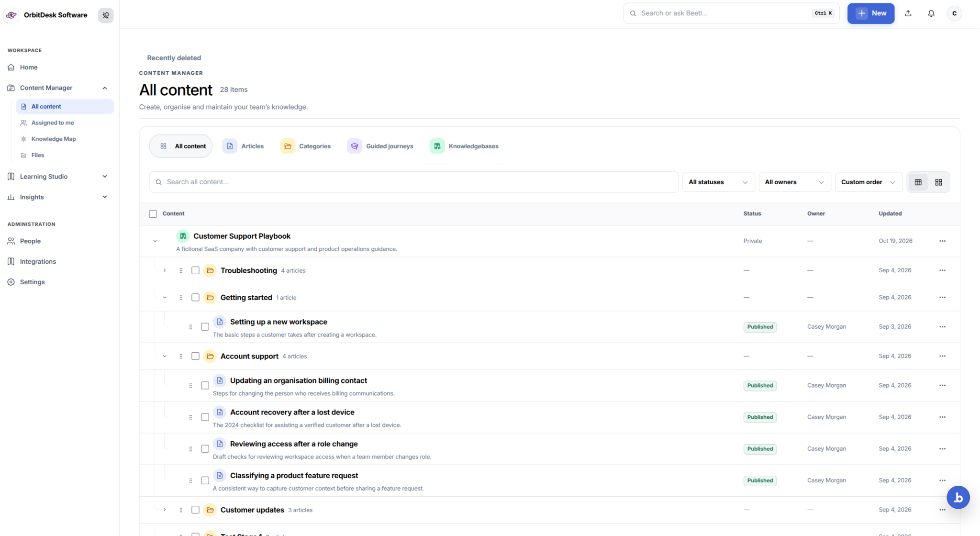Expand the Troubleshooting category
This screenshot has width=980, height=536.
coord(165,270)
